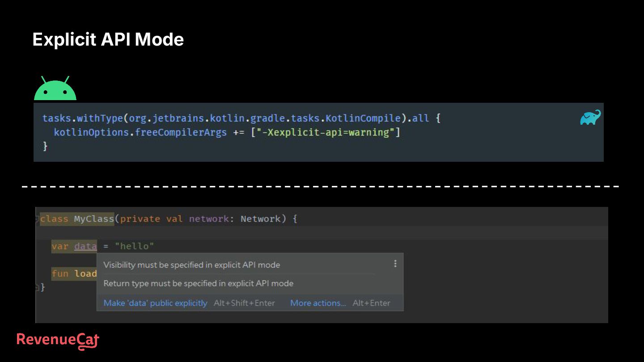Click 'KotlinCompile' in the Gradle snippet

(x=363, y=118)
